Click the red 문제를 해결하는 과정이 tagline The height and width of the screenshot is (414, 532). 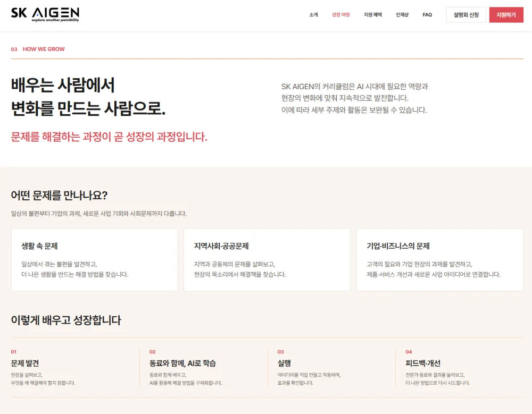(x=109, y=137)
